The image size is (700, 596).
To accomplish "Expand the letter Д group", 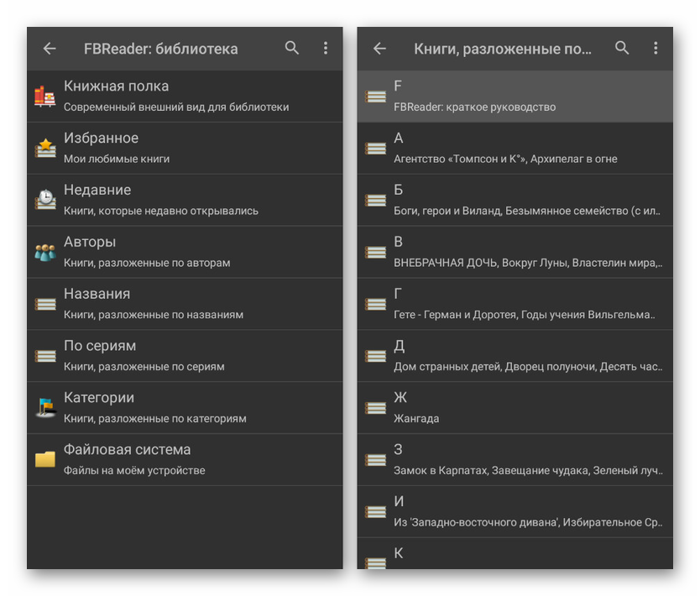I will point(515,356).
